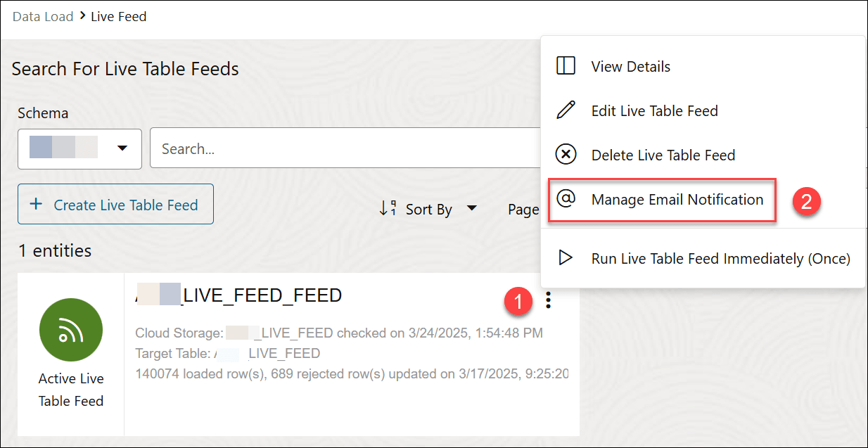Select Run Live Table Feed Immediately (Once)
Screen dimensions: 868x448
[x=720, y=258]
